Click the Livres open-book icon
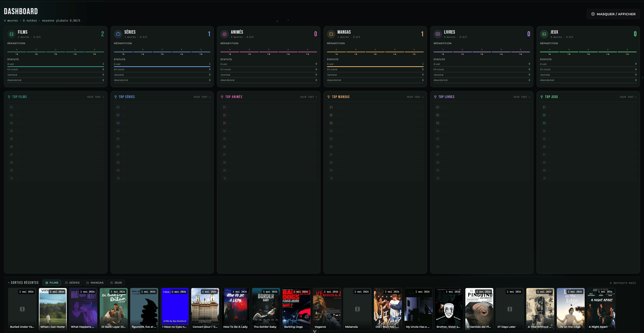644x333 pixels. (438, 34)
